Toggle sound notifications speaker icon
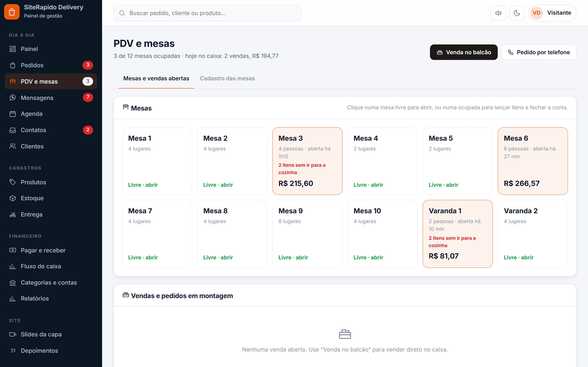Screen dimensions: 588x367 [x=498, y=13]
